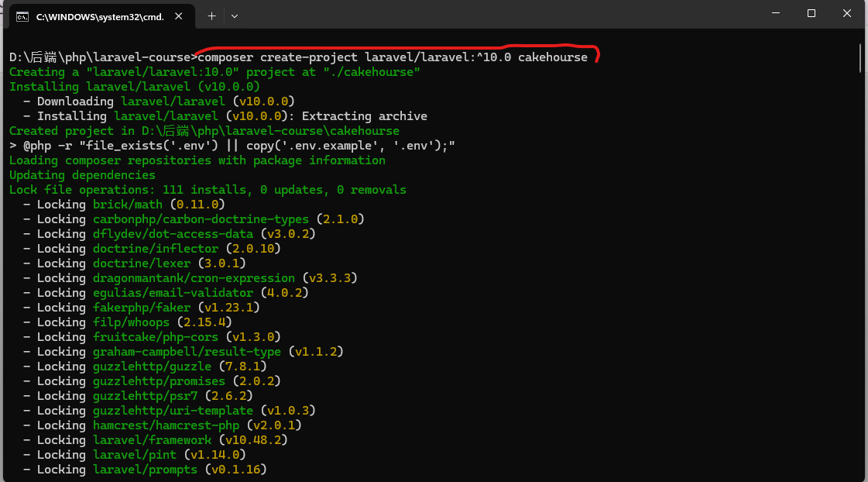Screen dimensions: 868x482
Task: Click the graham-campbell/result-type line
Action: pos(184,351)
